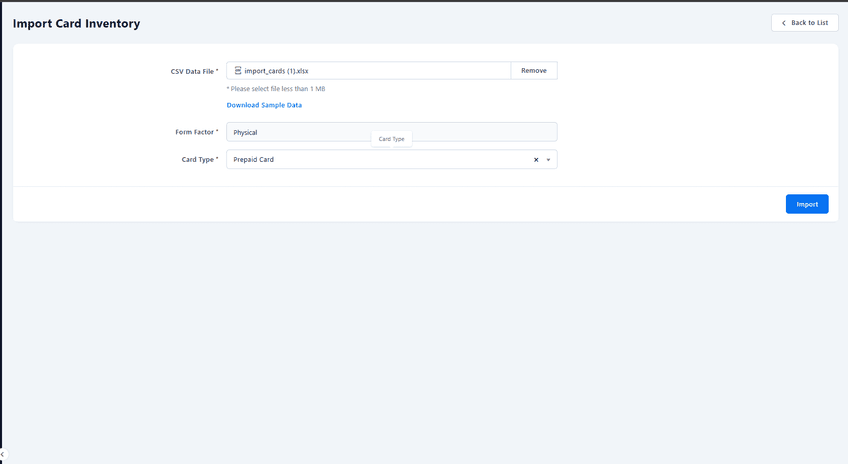This screenshot has width=848, height=464.
Task: Select the Prepaid Card value text
Action: (254, 160)
